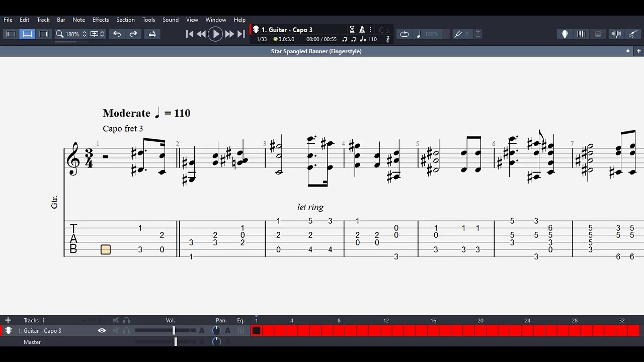Select the highlighted rest cursor in tablature
The image size is (644, 362).
pyautogui.click(x=106, y=249)
